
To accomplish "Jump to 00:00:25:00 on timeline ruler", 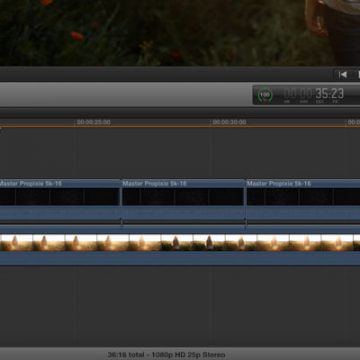I will click(x=94, y=122).
